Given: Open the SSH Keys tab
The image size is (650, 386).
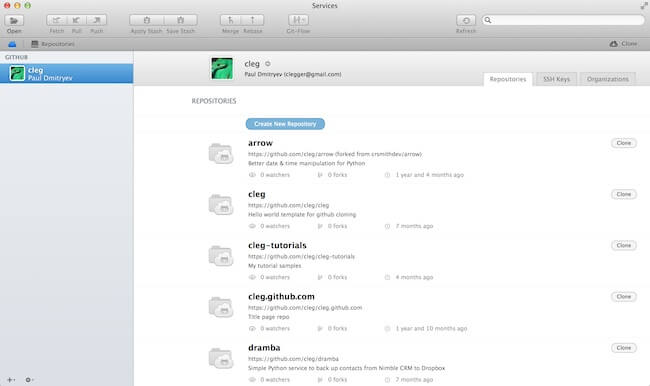Looking at the screenshot, I should pos(556,79).
